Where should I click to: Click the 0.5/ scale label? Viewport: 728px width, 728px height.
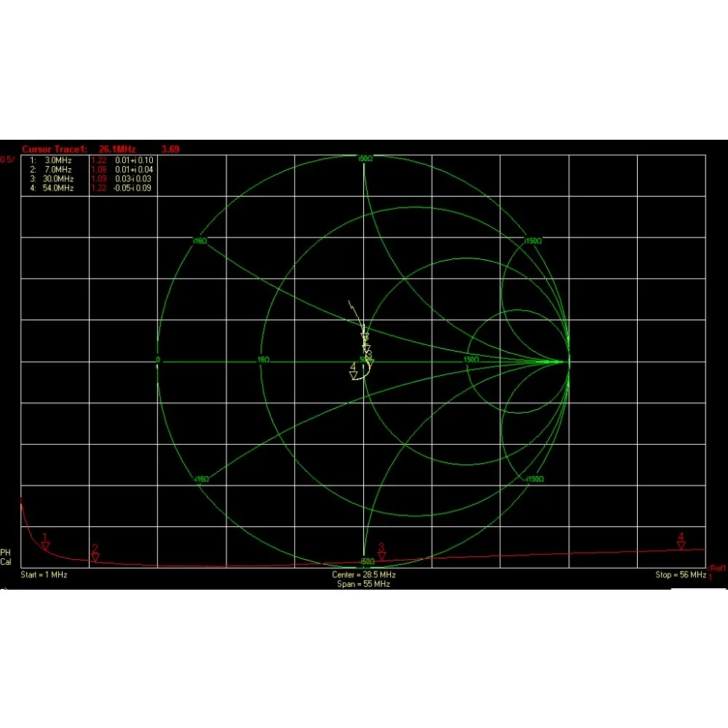pos(7,159)
